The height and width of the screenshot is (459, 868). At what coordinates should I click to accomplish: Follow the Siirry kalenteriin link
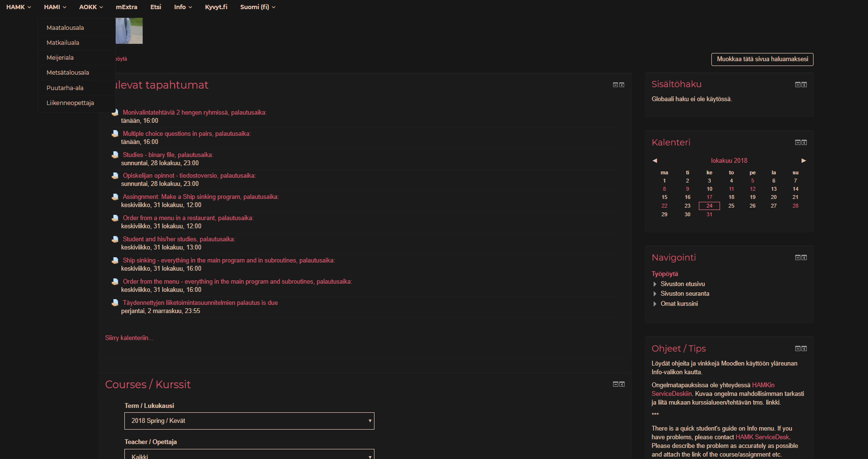click(x=129, y=338)
